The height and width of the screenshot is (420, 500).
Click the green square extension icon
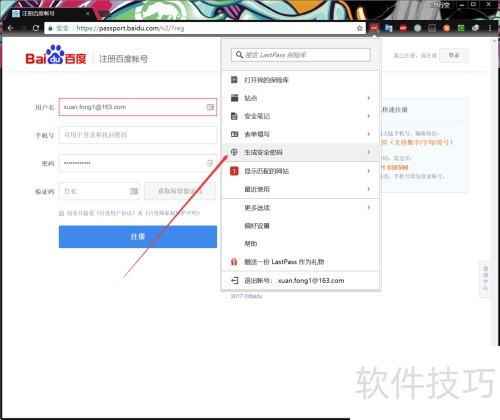click(461, 28)
